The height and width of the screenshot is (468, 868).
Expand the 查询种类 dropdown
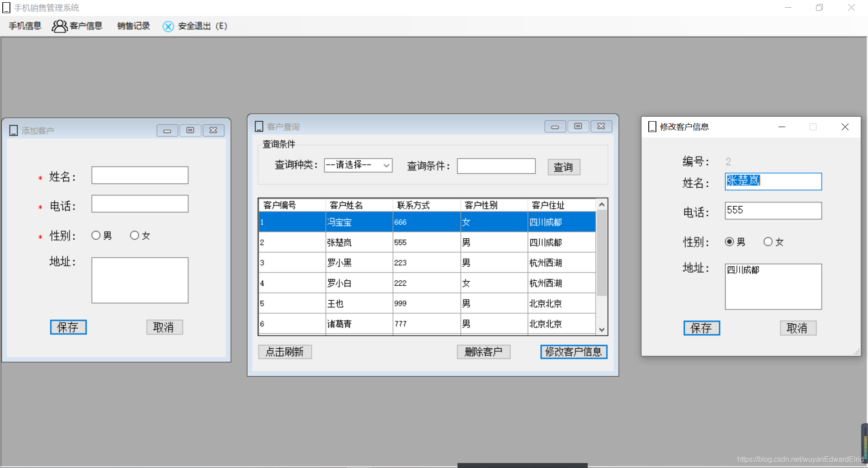tap(386, 165)
